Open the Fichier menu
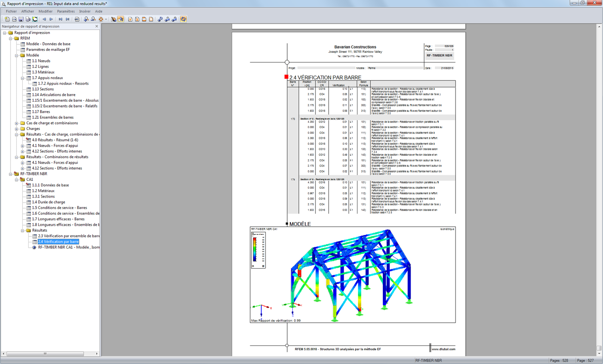This screenshot has width=603, height=364. (x=11, y=11)
